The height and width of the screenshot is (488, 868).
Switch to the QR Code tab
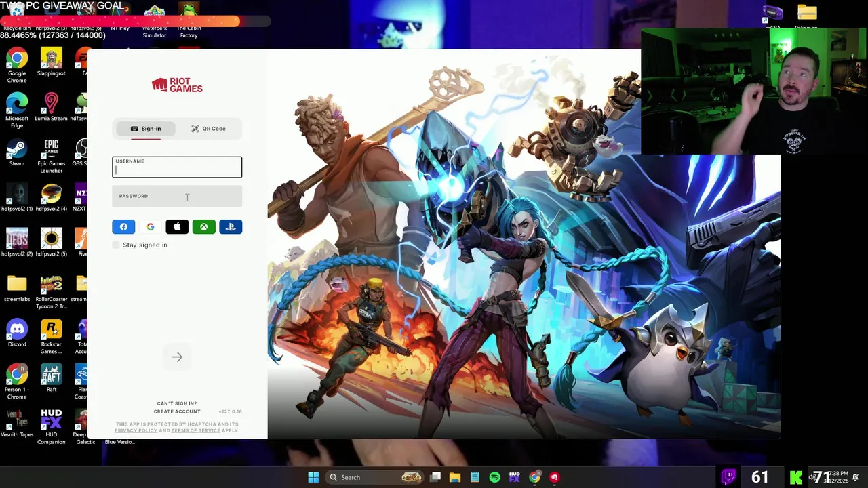(x=208, y=129)
